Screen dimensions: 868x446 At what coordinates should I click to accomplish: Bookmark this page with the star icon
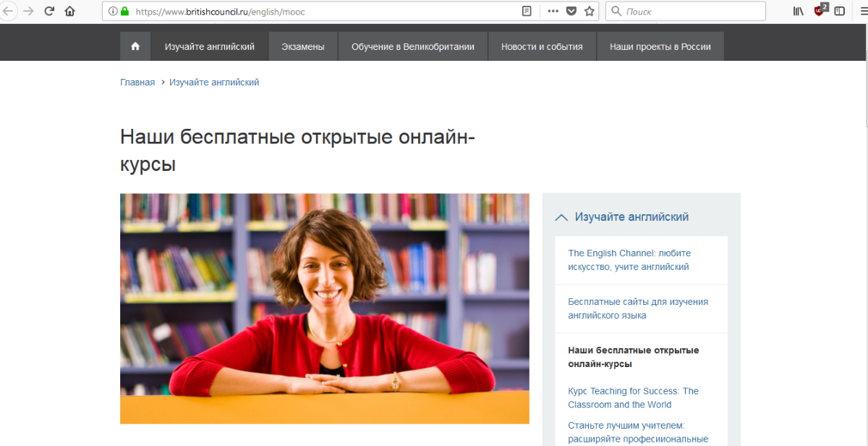click(590, 12)
